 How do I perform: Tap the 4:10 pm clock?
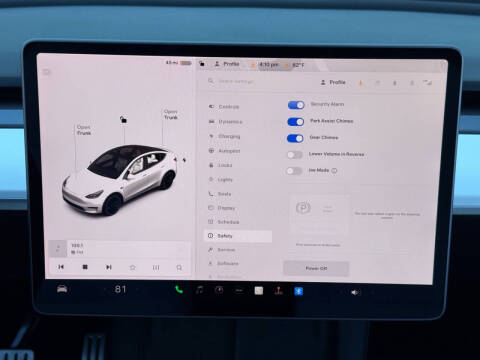pyautogui.click(x=269, y=64)
